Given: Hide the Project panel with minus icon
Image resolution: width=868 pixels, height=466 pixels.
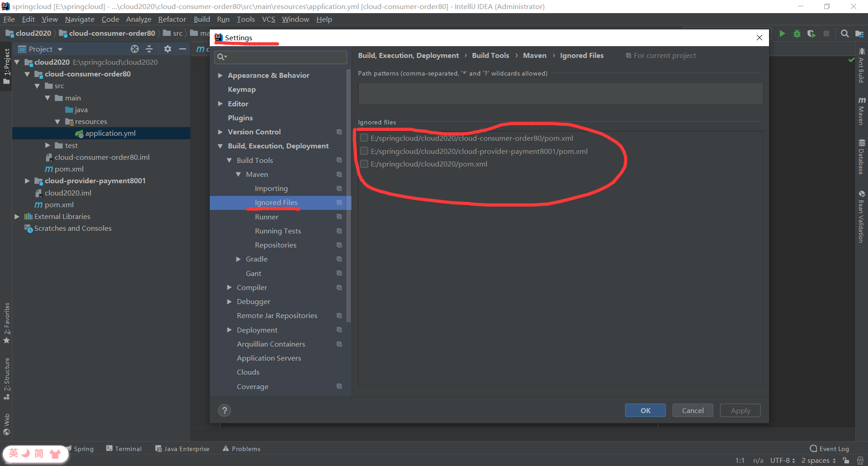Looking at the screenshot, I should [183, 49].
